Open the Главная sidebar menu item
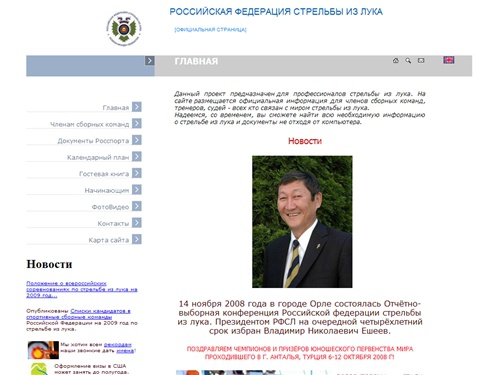The height and width of the screenshot is (375, 500). click(x=116, y=108)
